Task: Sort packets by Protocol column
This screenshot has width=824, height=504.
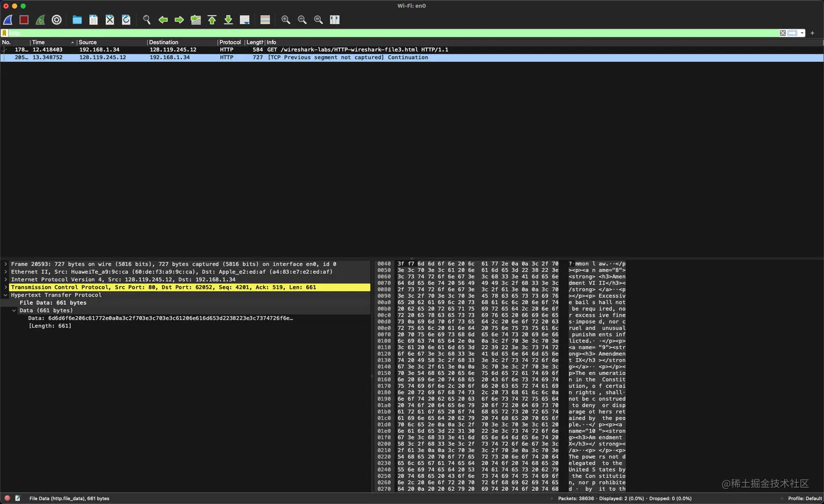Action: pos(231,42)
